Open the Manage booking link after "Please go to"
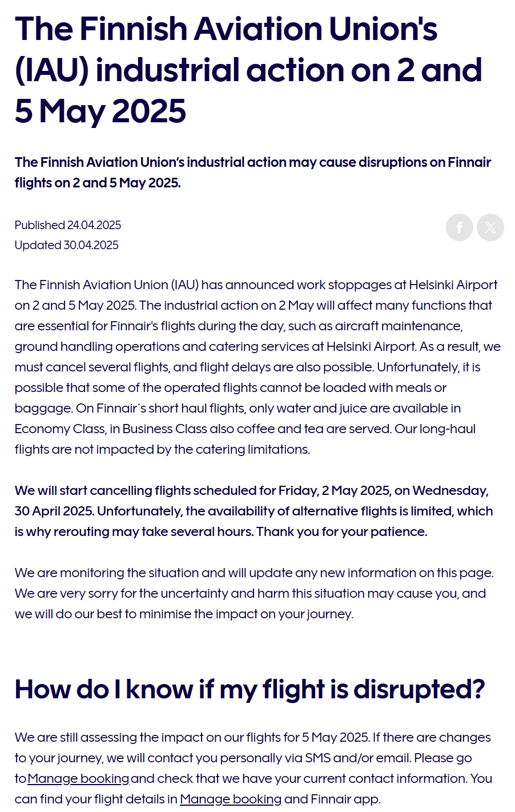The width and height of the screenshot is (515, 812). click(x=78, y=778)
